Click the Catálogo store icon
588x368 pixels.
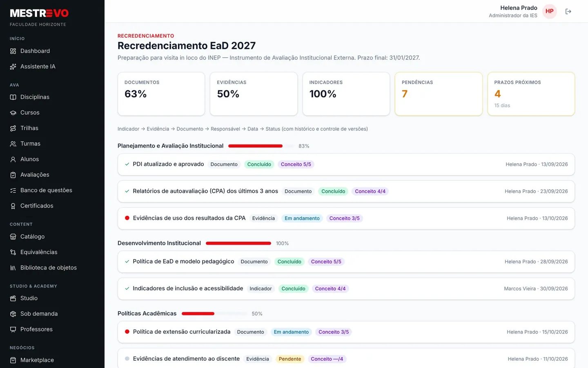click(13, 237)
